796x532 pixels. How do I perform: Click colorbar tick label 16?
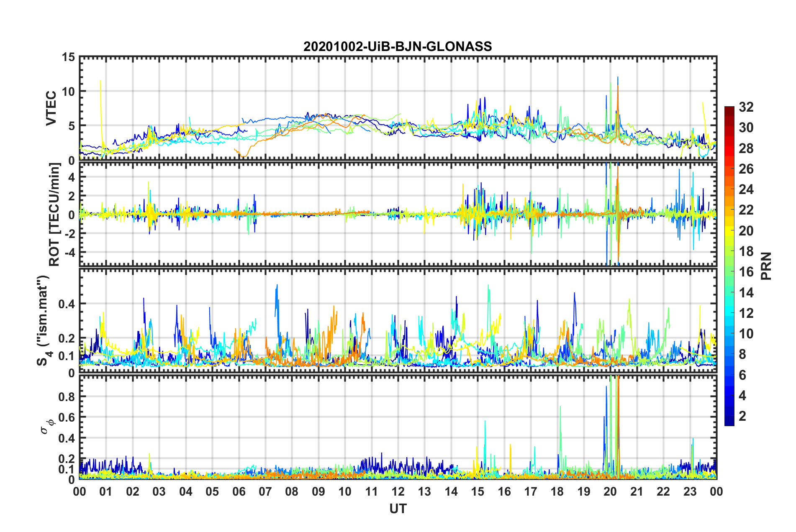coord(746,272)
